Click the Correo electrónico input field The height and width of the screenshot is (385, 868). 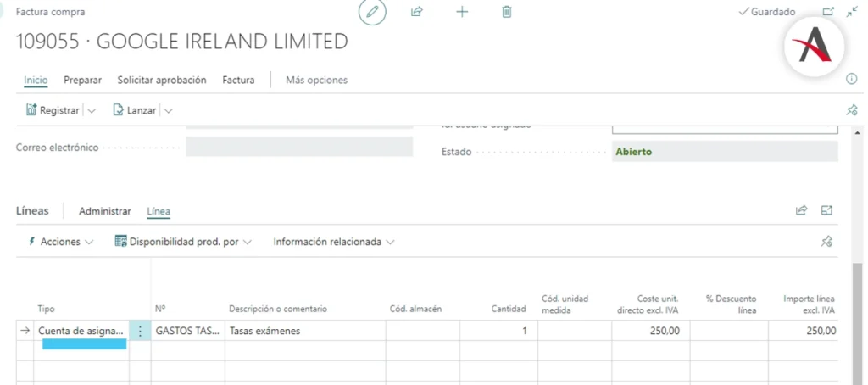[x=299, y=147]
